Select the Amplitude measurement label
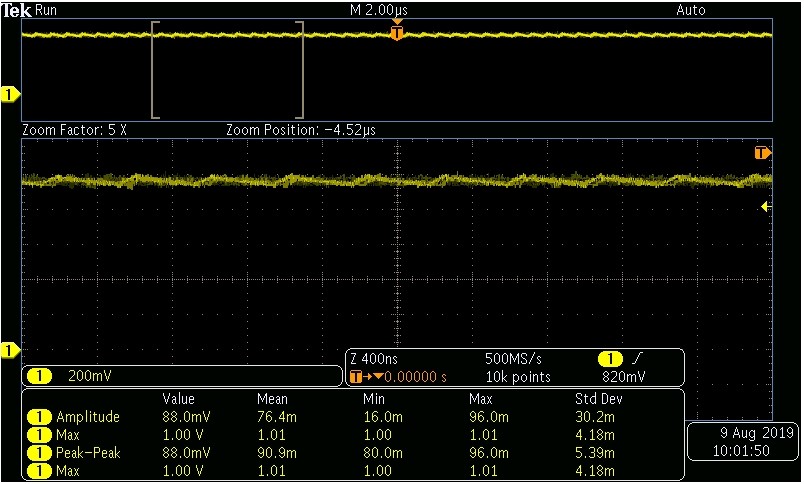 click(88, 417)
